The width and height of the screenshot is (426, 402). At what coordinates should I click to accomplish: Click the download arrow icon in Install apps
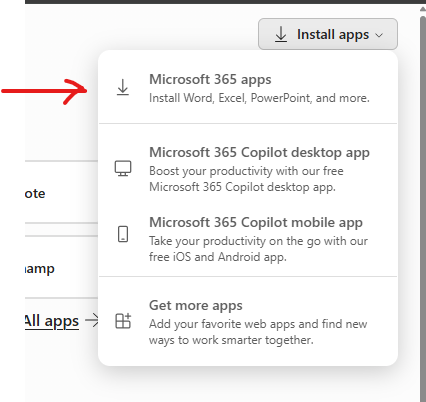(281, 34)
